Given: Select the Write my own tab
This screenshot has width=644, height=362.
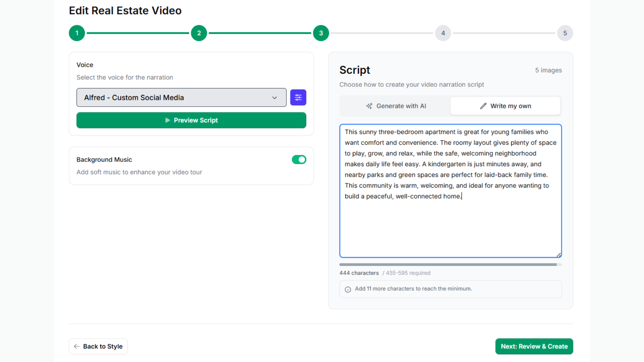Looking at the screenshot, I should click(505, 106).
